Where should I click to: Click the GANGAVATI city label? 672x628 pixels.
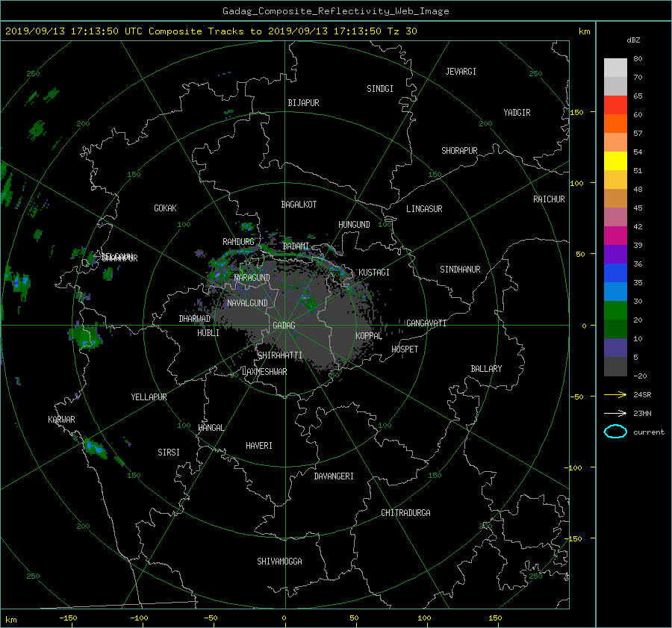(x=426, y=323)
